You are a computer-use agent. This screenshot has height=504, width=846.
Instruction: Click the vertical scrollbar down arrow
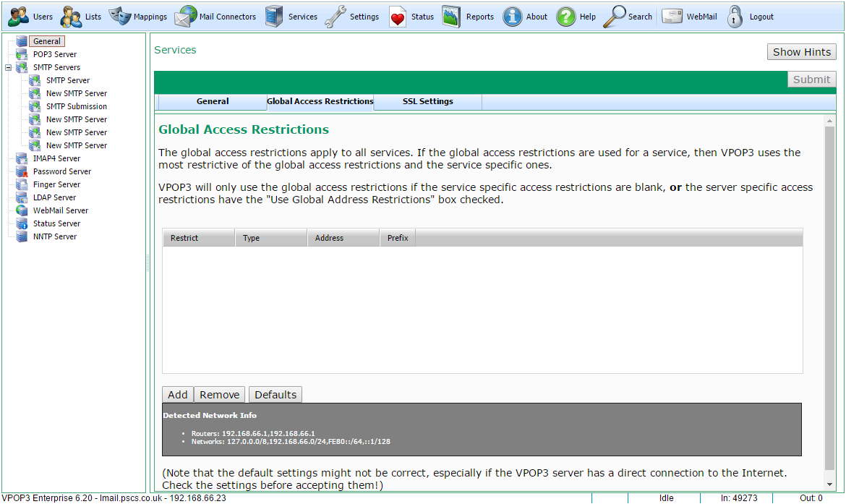[x=829, y=484]
